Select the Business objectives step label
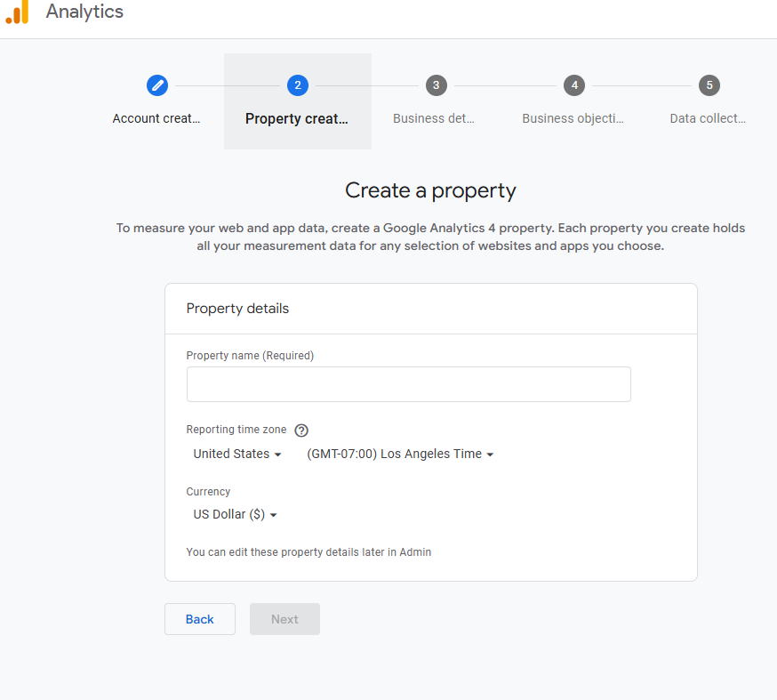 click(573, 118)
